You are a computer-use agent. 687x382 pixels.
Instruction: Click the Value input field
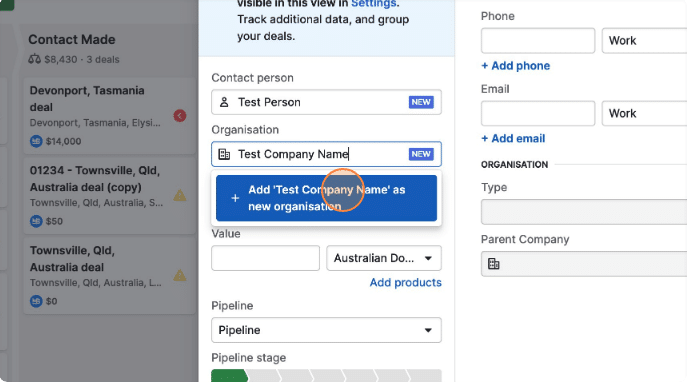[266, 258]
